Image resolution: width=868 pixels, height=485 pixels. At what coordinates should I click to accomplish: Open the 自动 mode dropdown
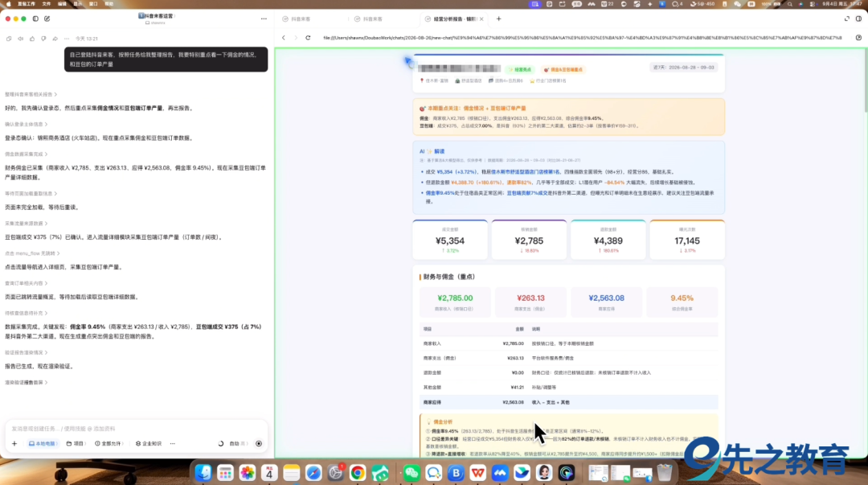pyautogui.click(x=238, y=443)
